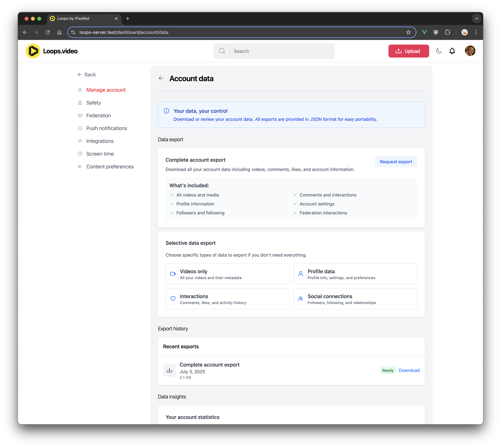Image resolution: width=501 pixels, height=448 pixels.
Task: Select the Loops by Pixelfed tab
Action: point(84,18)
